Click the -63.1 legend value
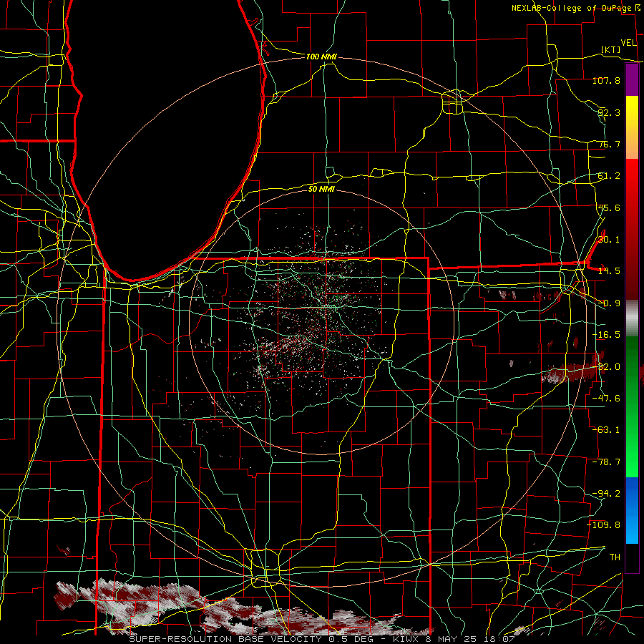The height and width of the screenshot is (644, 644). (x=606, y=430)
